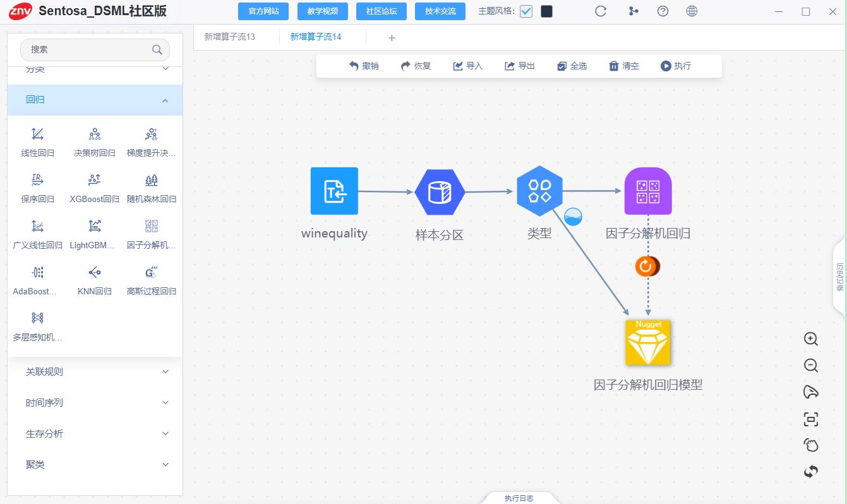Select 因子分解机回归 operator in the sidebar
This screenshot has width=847, height=504.
point(152,226)
